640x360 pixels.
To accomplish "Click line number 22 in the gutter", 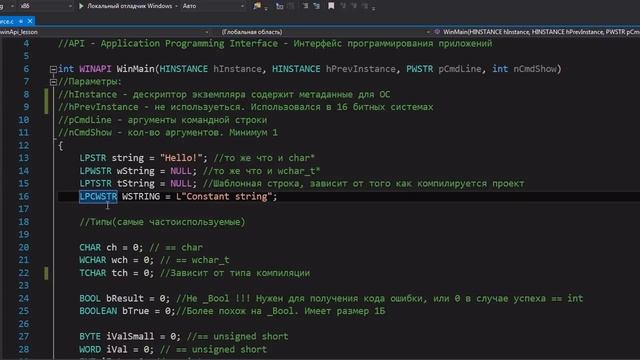I will (24, 273).
